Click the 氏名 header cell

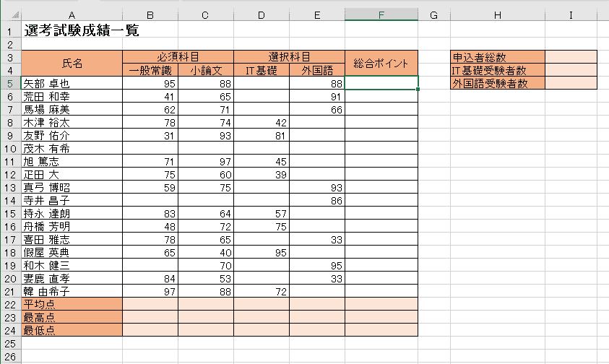point(72,64)
